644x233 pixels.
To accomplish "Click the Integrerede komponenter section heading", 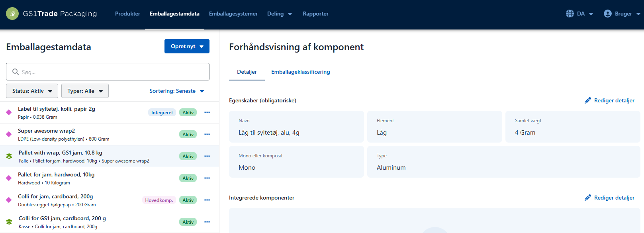I will pyautogui.click(x=262, y=198).
